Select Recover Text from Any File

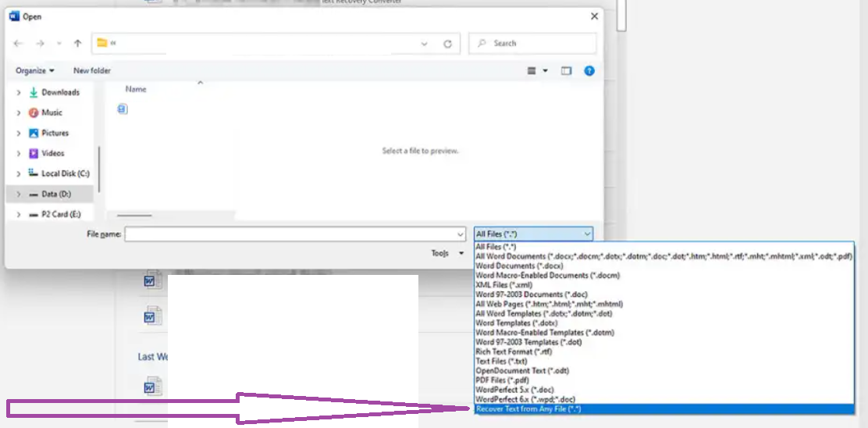tap(663, 408)
